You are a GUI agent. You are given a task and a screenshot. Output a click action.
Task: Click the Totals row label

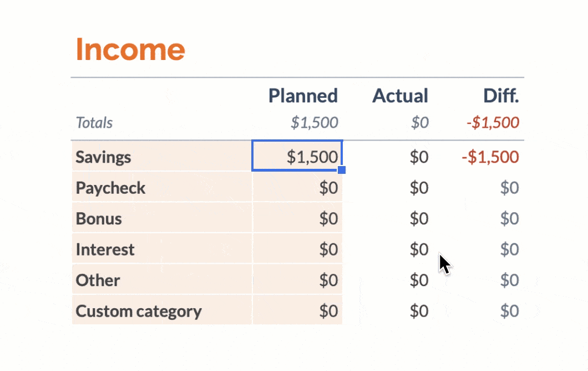[94, 122]
